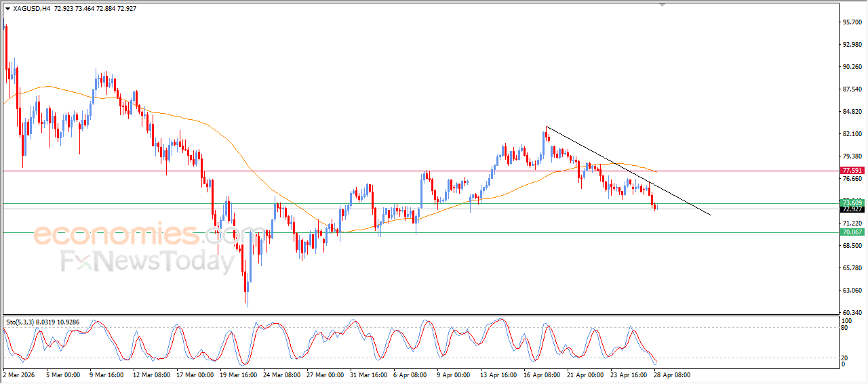Viewport: 868px width, 384px height.
Task: Click the stochastic 20 level label
Action: click(844, 358)
